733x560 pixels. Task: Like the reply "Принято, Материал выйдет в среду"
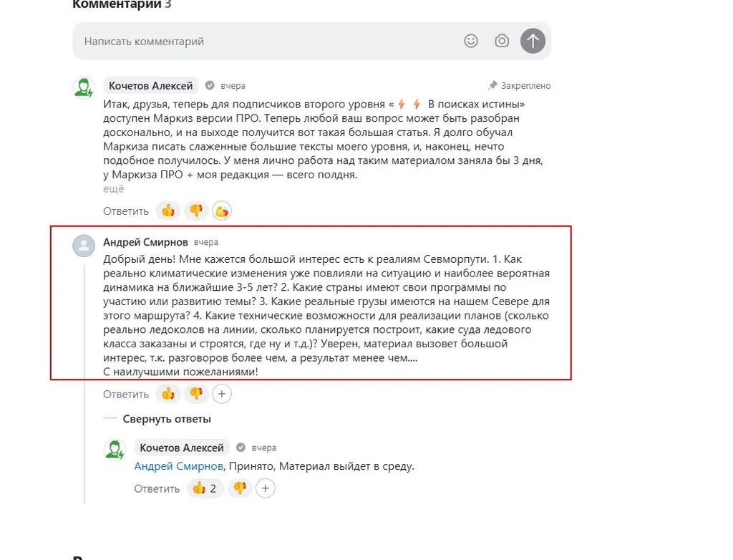point(205,488)
